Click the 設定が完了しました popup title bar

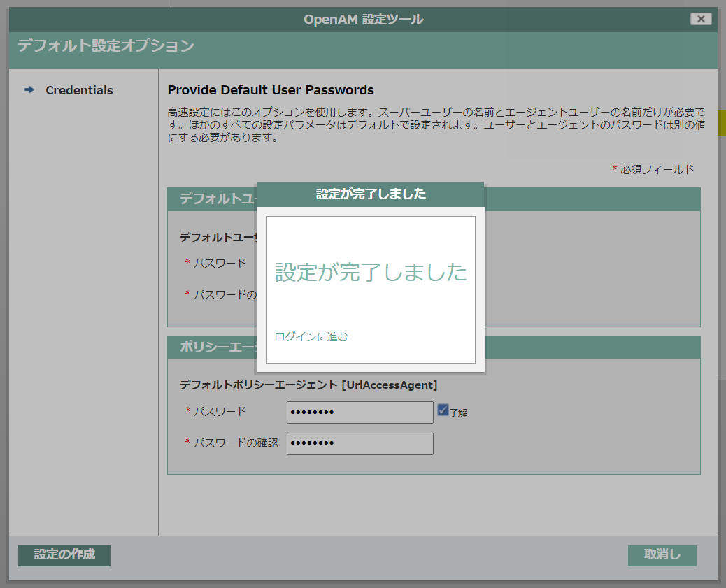pos(371,194)
